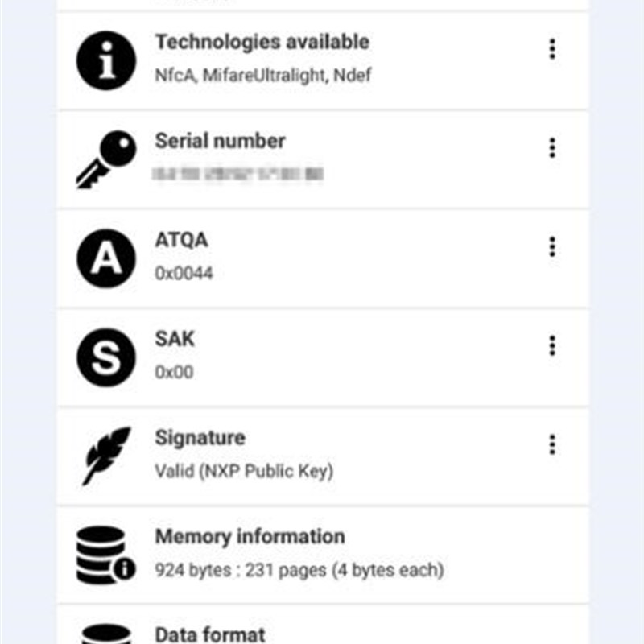Click the feather icon beside Signature
This screenshot has width=644, height=644.
point(105,456)
